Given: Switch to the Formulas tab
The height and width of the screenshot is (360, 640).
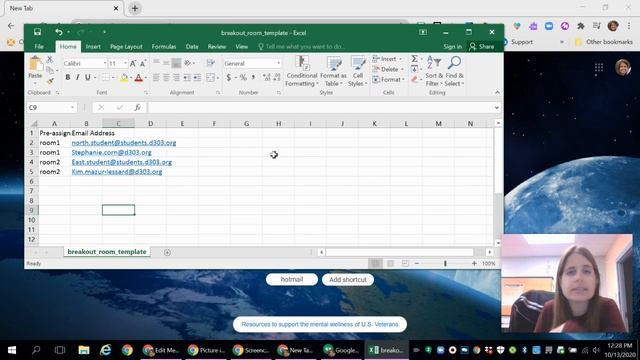Looking at the screenshot, I should click(x=164, y=47).
